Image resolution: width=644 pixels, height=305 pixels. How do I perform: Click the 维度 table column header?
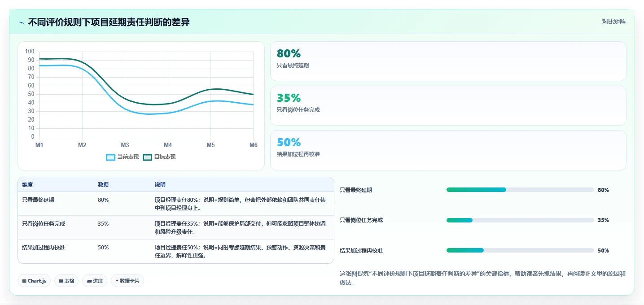tap(27, 185)
